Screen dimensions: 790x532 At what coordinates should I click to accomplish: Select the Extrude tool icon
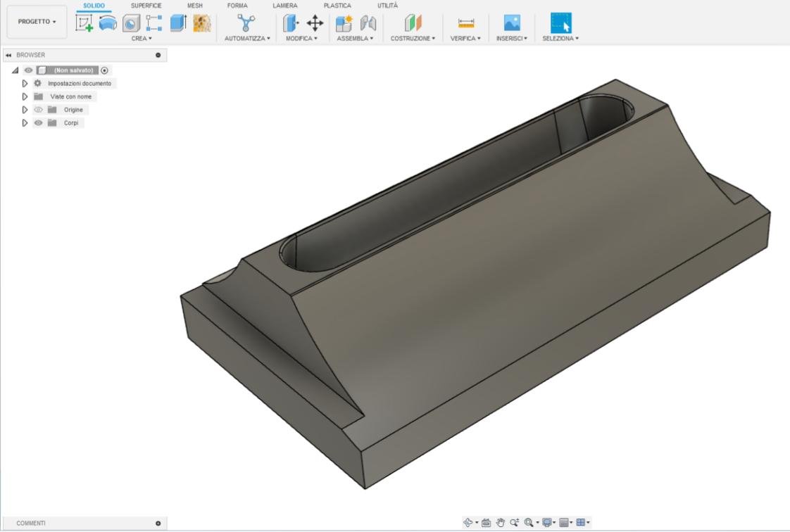tap(178, 23)
